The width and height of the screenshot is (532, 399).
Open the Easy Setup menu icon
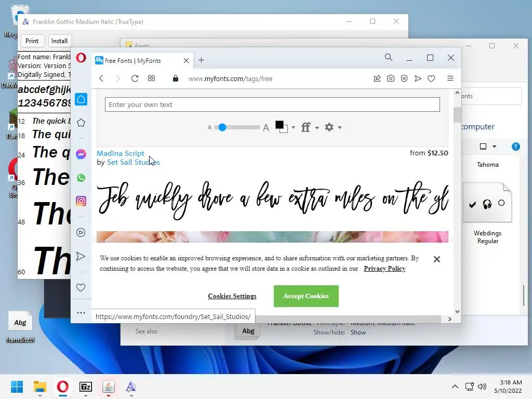pos(450,78)
